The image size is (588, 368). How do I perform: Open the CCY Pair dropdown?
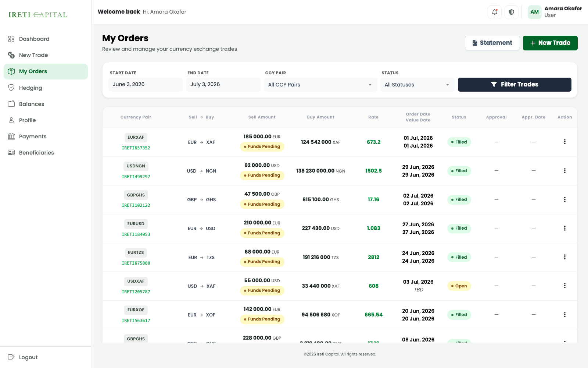coord(320,85)
